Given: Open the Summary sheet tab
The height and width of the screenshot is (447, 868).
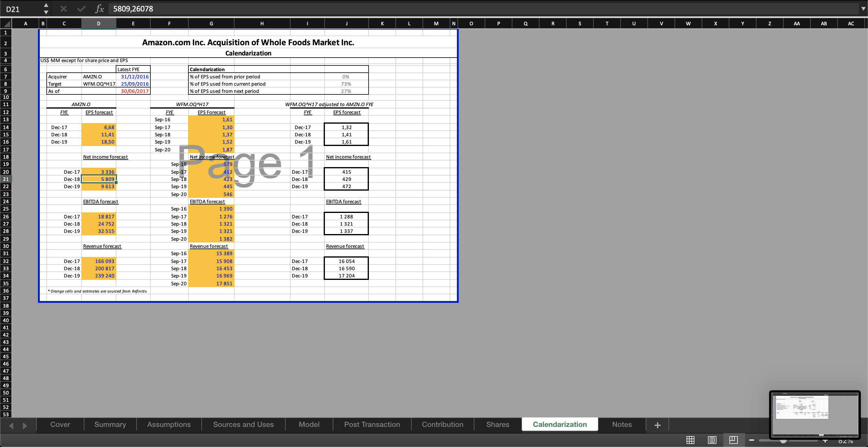Looking at the screenshot, I should click(110, 424).
